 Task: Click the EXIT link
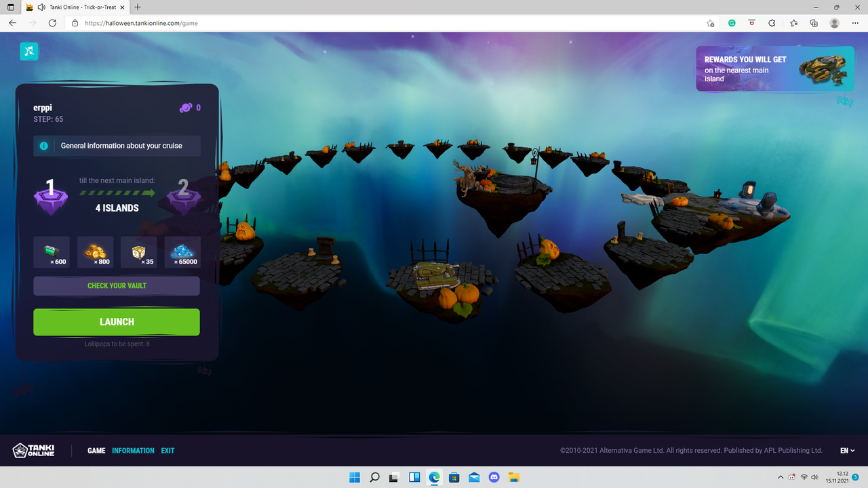167,451
